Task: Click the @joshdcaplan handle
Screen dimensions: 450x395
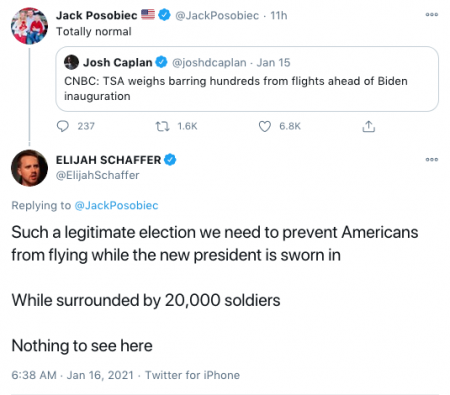Action: coord(209,62)
